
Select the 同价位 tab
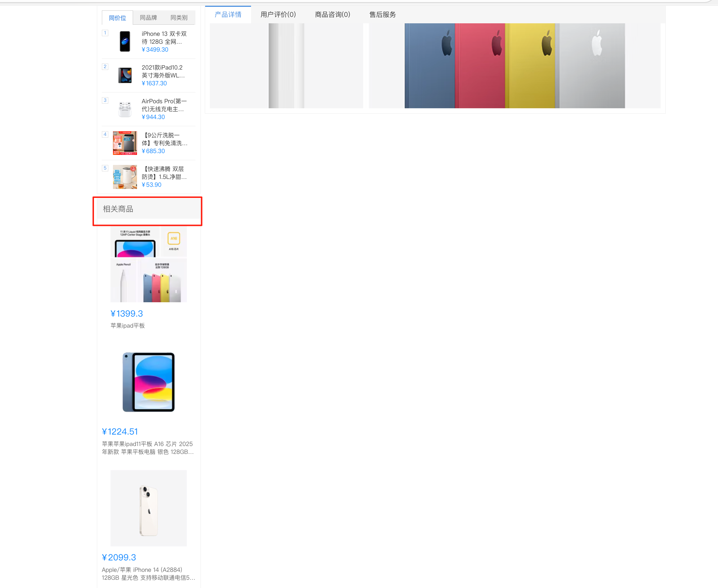(118, 18)
